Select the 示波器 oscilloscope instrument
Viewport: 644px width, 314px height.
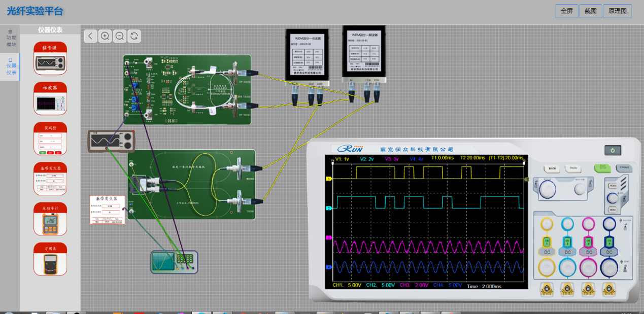[50, 98]
